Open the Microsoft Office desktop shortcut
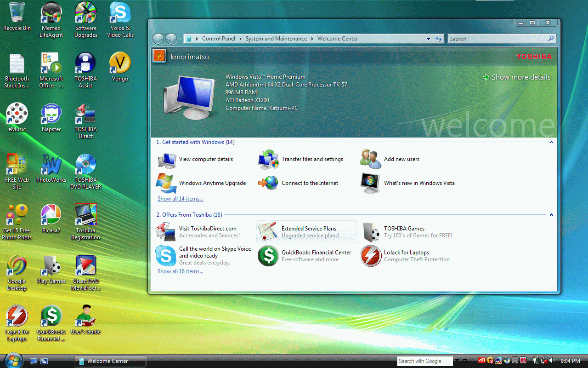Screen dimensions: 588x368 [51, 70]
